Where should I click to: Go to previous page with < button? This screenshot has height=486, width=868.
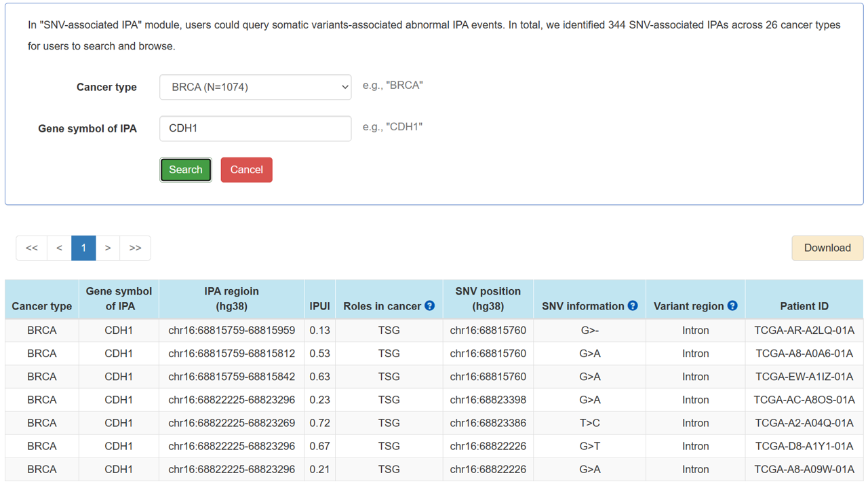click(x=59, y=248)
